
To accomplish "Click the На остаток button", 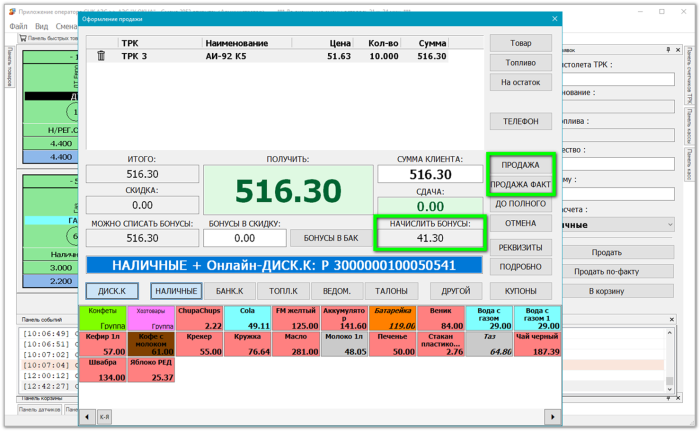I will point(521,83).
